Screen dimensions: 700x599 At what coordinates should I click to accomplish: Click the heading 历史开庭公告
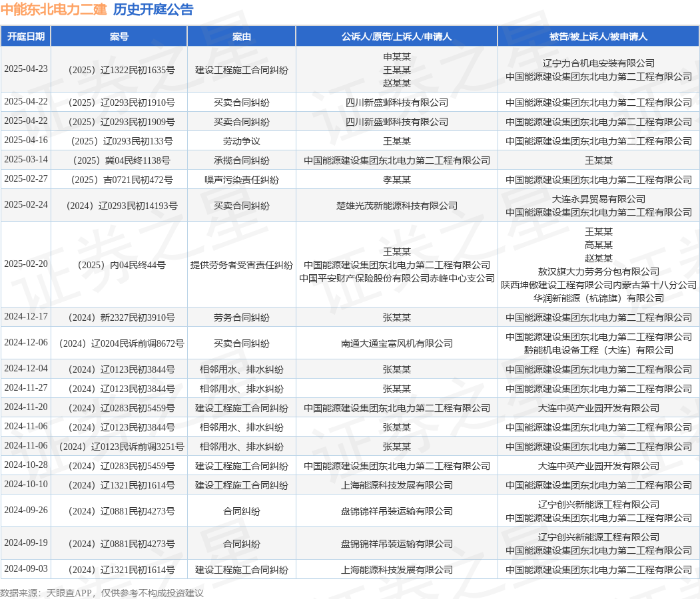[153, 9]
